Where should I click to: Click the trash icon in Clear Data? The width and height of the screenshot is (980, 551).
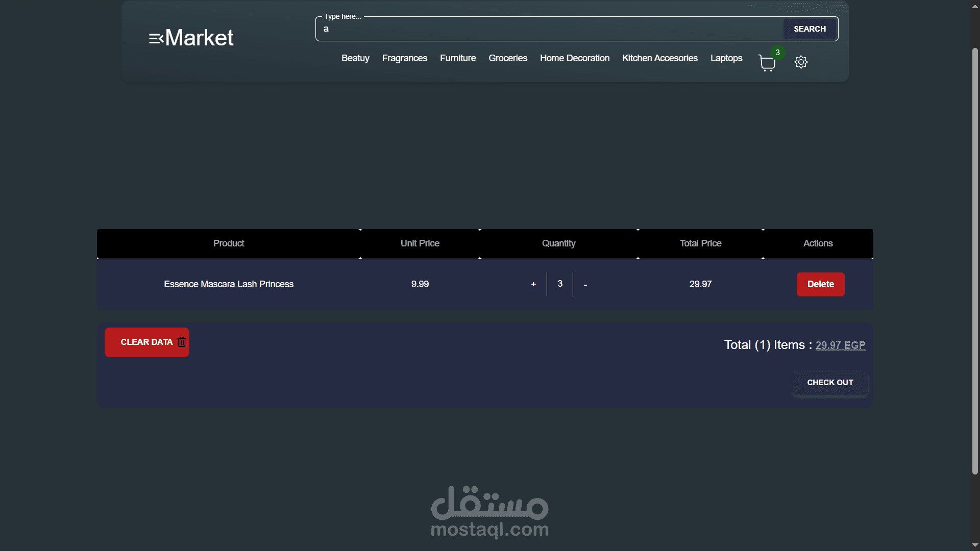[182, 342]
